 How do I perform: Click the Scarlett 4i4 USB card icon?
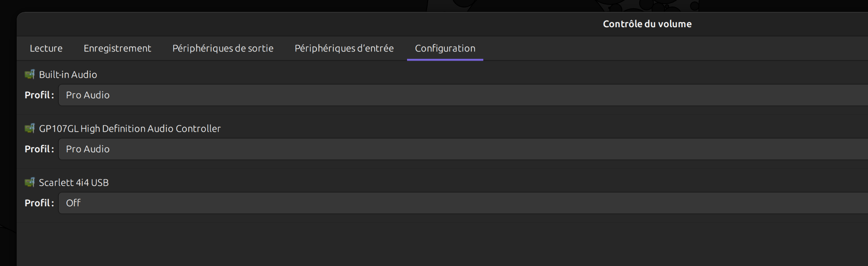[30, 183]
